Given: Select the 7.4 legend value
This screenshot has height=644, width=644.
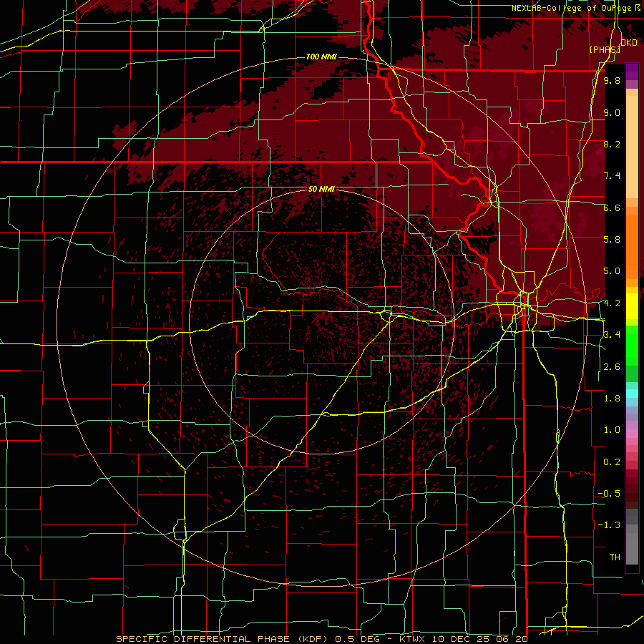Looking at the screenshot, I should click(x=612, y=176).
